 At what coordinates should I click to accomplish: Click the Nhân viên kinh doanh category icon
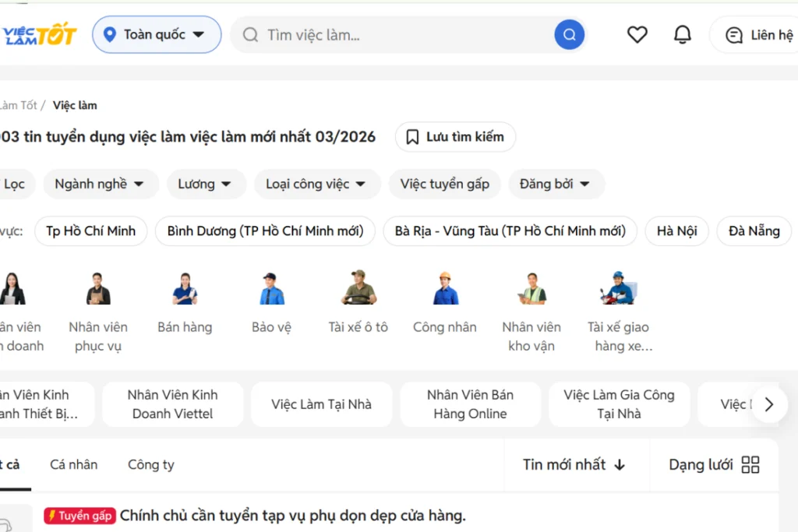(12, 289)
